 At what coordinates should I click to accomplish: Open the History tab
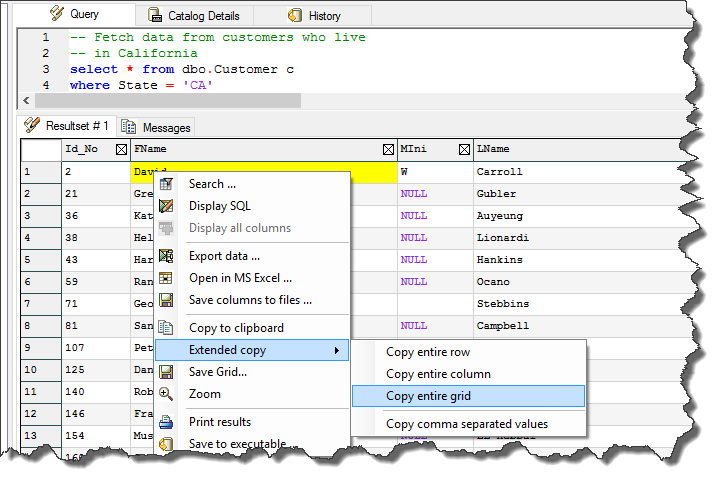314,16
